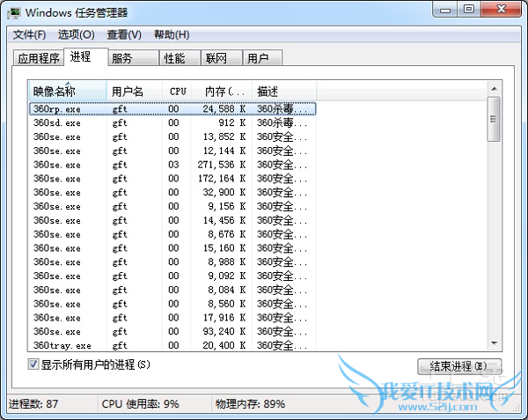The image size is (528, 420).
Task: Select 360se.exe row using 13,852 K
Action: (x=172, y=136)
